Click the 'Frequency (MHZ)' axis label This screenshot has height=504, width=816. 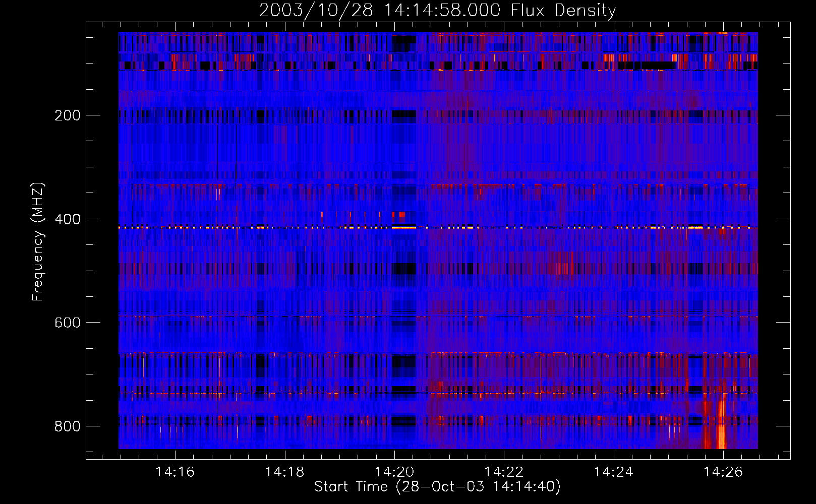38,242
